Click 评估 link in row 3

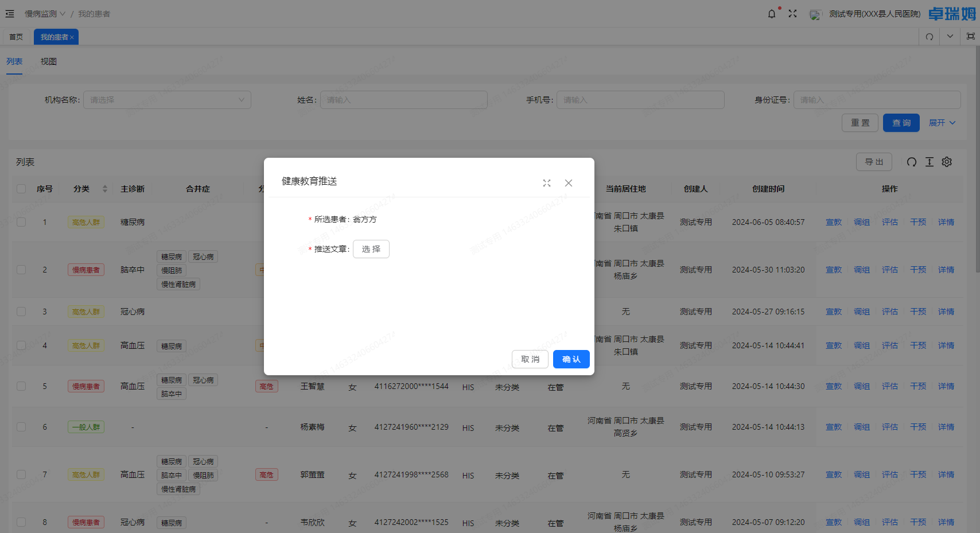click(x=890, y=312)
